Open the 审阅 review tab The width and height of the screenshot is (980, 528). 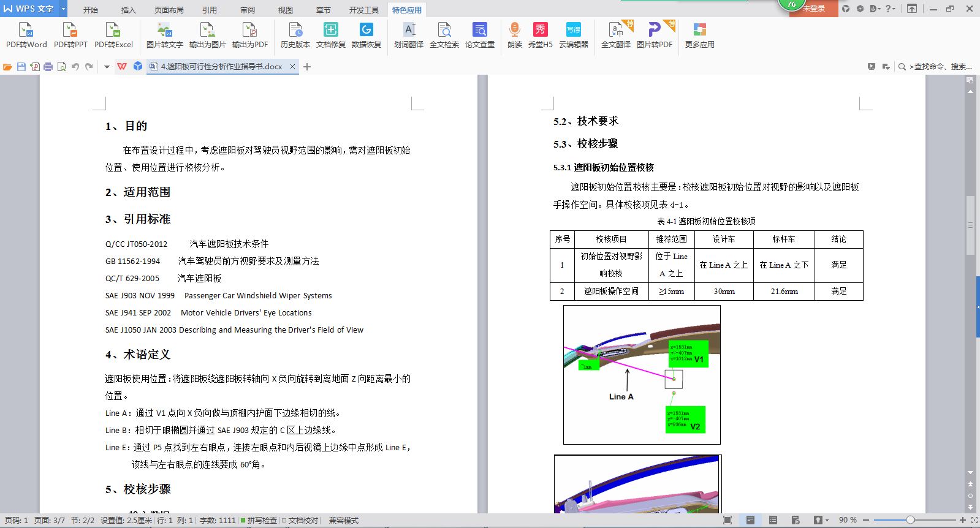point(248,10)
